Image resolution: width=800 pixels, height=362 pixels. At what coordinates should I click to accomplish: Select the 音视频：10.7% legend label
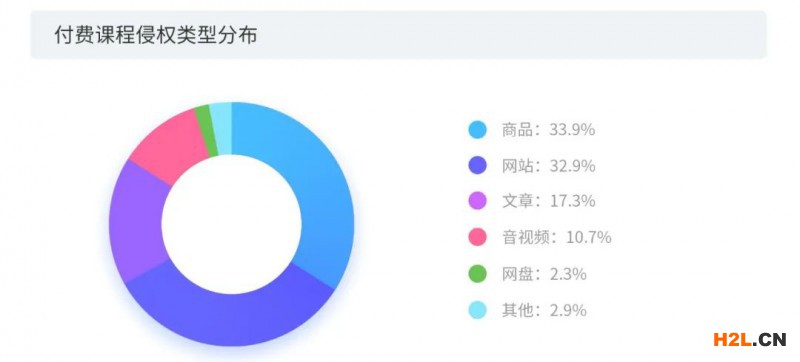pyautogui.click(x=556, y=238)
